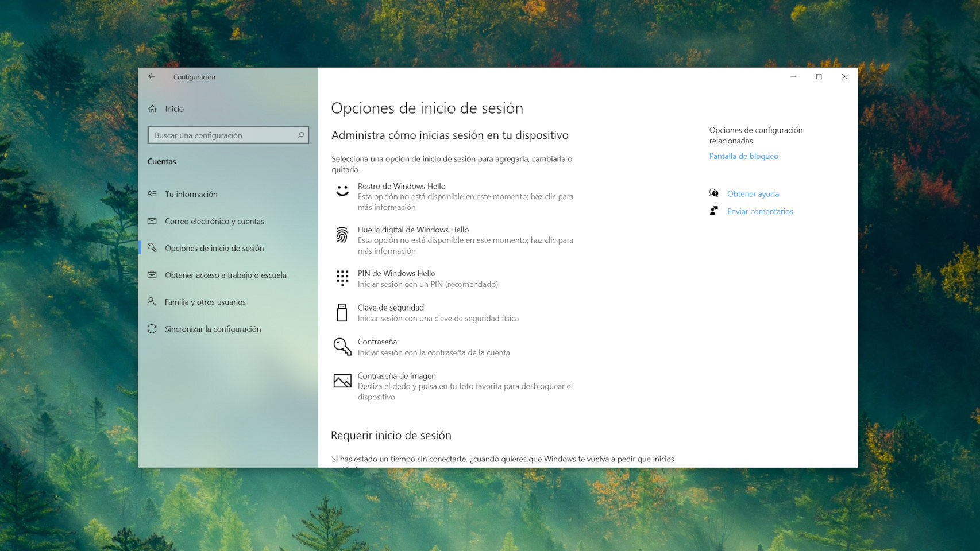Click the Obtener ayuda question icon
Viewport: 980px width, 551px height.
click(714, 193)
